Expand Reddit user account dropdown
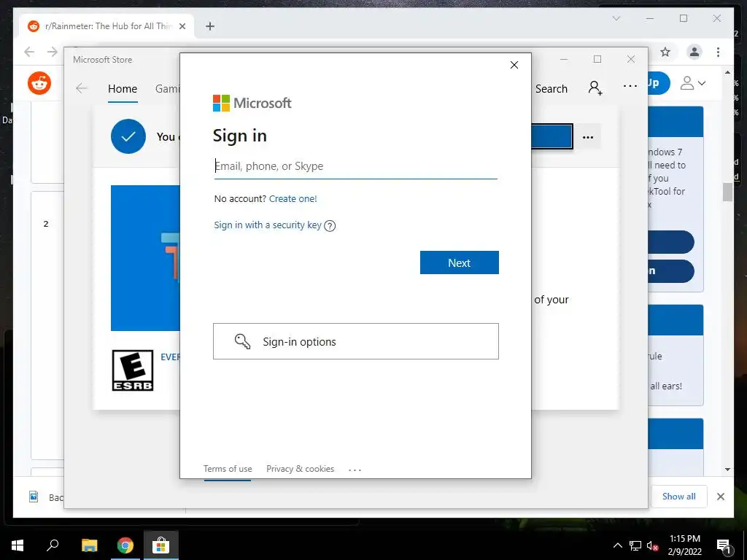Screen dimensions: 747x560 (x=693, y=83)
